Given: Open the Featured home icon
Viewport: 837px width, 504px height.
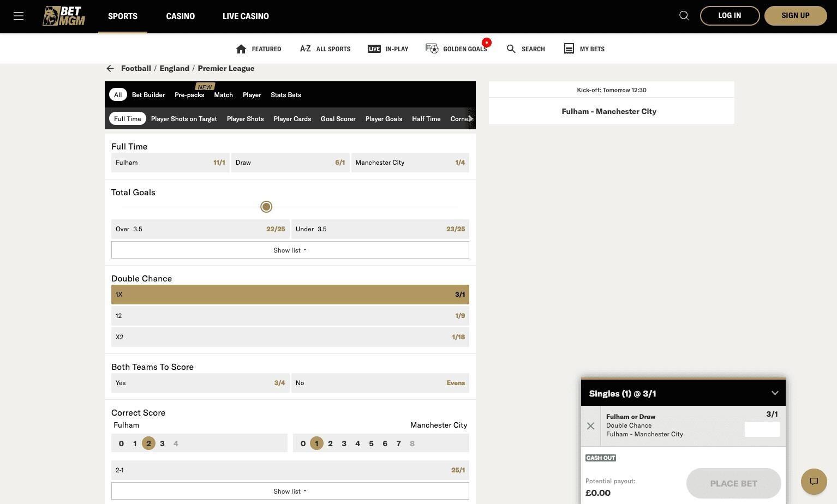Looking at the screenshot, I should click(241, 49).
